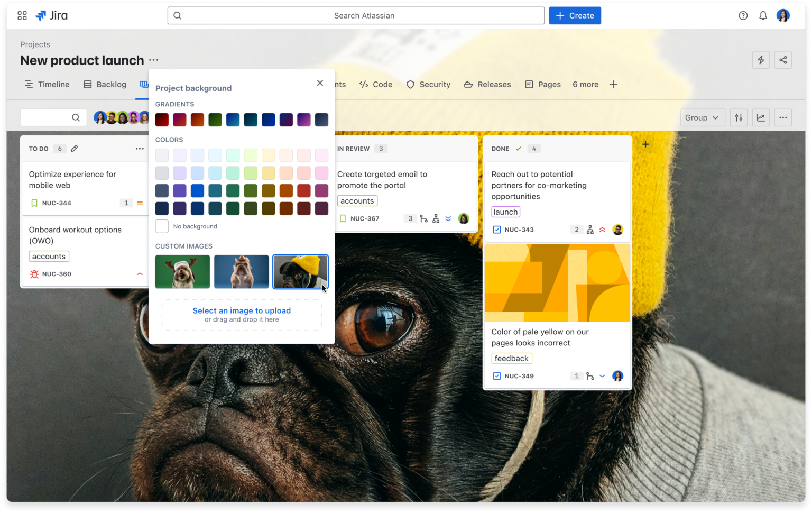The image size is (812, 513).
Task: Edit the TO DO column limit pencil
Action: click(75, 149)
